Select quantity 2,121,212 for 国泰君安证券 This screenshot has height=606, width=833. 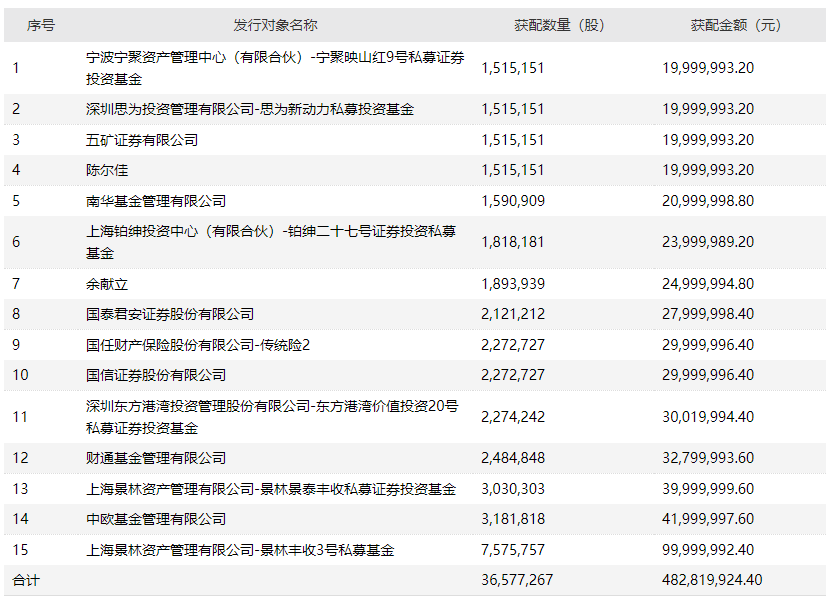513,314
